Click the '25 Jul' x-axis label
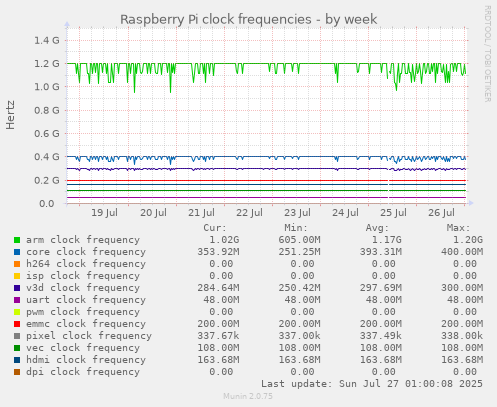This screenshot has height=407, width=497. (393, 213)
